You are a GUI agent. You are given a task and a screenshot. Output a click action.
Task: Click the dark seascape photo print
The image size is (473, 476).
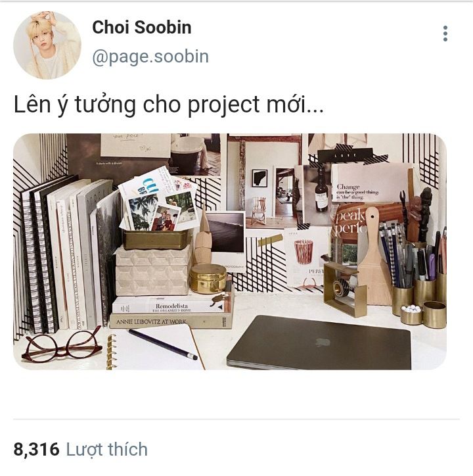(225, 233)
